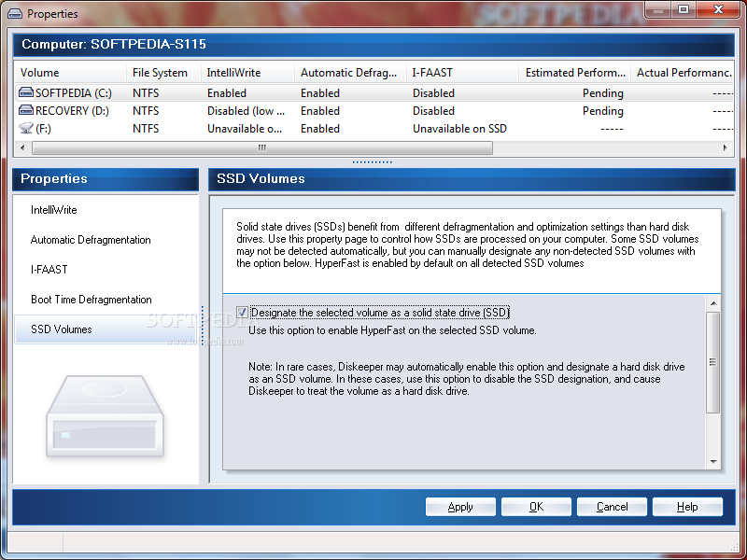The image size is (747, 560).
Task: Select the SOFTPEDIA (C:) volume row
Action: [x=374, y=92]
